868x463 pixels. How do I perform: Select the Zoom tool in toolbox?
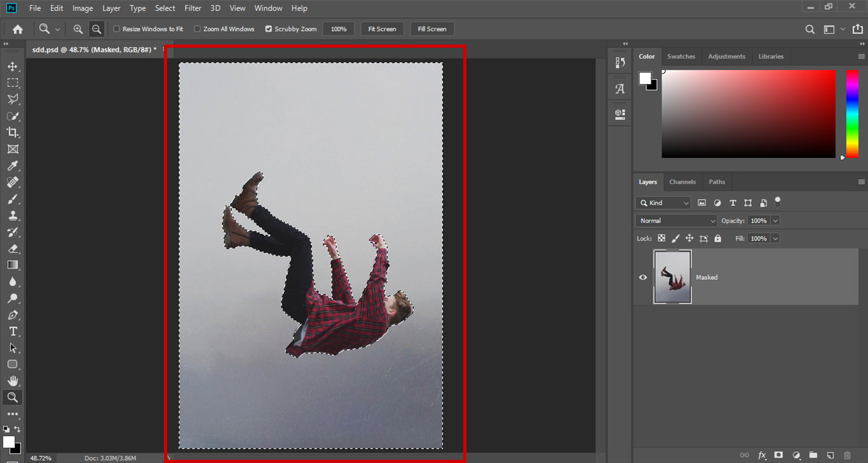(13, 397)
